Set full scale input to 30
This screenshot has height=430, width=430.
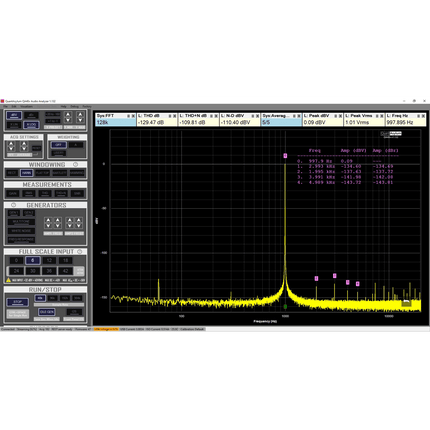click(x=33, y=271)
